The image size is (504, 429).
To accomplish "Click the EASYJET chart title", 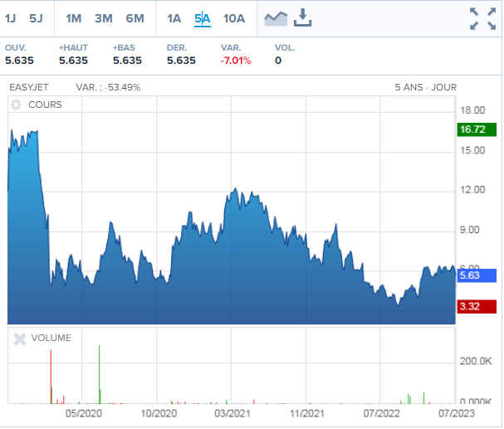I will 29,87.
